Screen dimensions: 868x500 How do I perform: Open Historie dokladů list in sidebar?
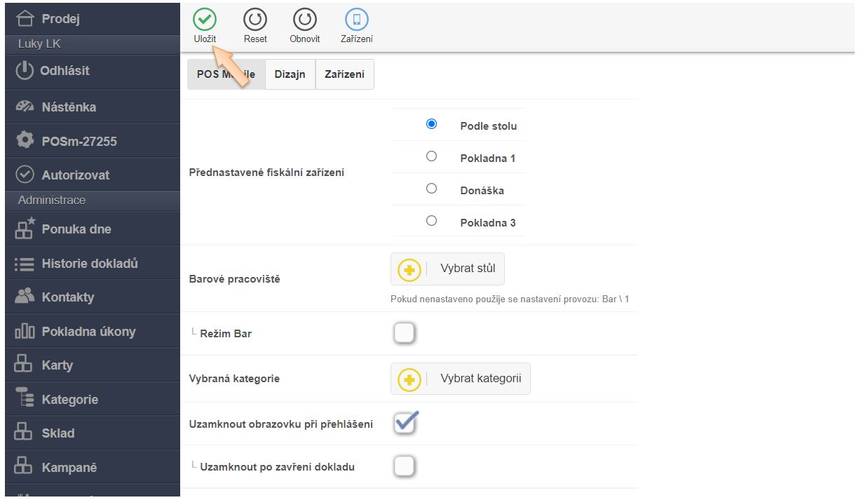tap(89, 264)
